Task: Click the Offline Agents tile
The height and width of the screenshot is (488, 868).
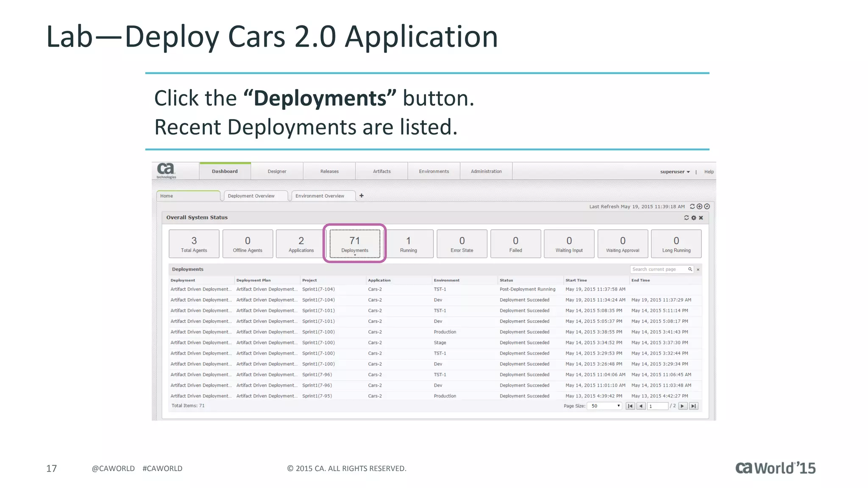Action: point(248,244)
